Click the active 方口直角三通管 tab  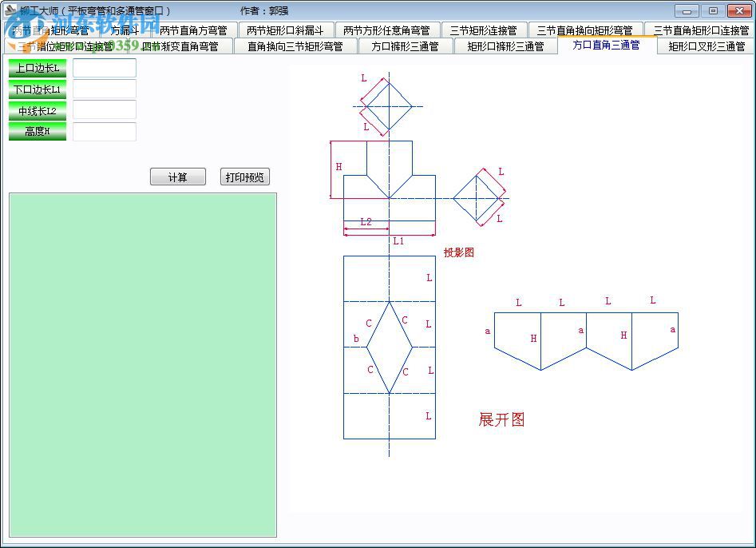(607, 45)
